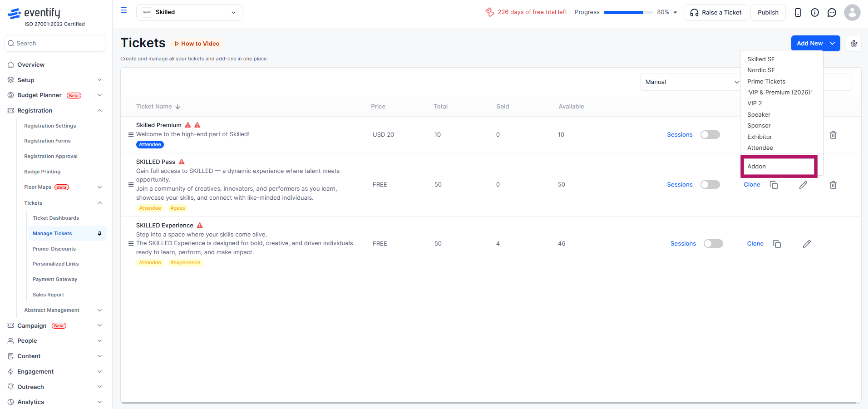Click headset icon in Raise a Ticket

694,13
